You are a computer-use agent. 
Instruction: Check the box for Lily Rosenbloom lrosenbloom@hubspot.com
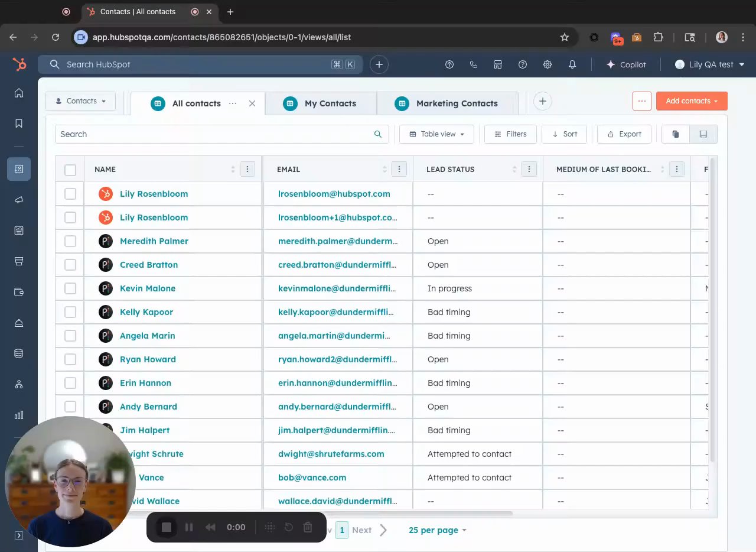tap(70, 194)
